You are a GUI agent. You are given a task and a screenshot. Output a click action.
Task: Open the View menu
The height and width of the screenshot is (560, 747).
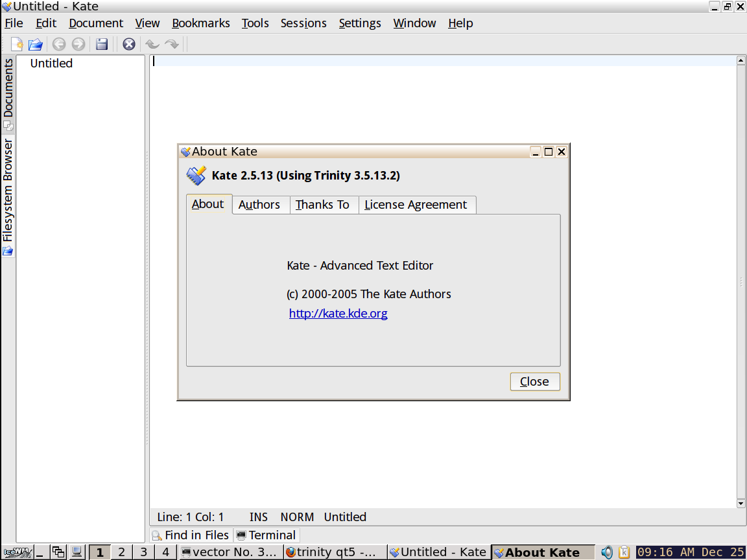click(x=147, y=23)
